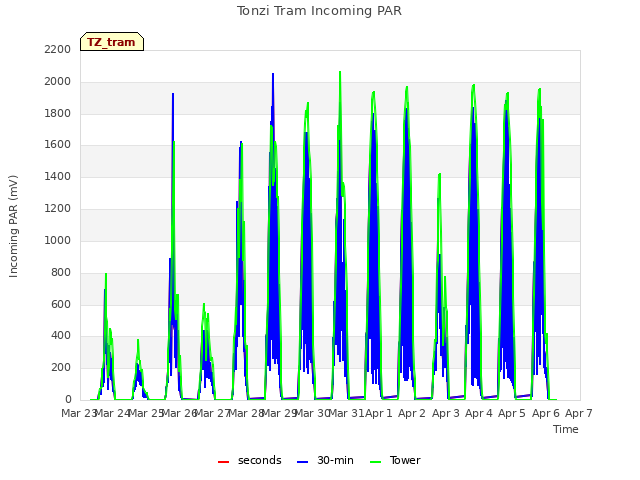Click the 1200 y-axis tick label
Viewport: 640px width, 480px height.
58,208
